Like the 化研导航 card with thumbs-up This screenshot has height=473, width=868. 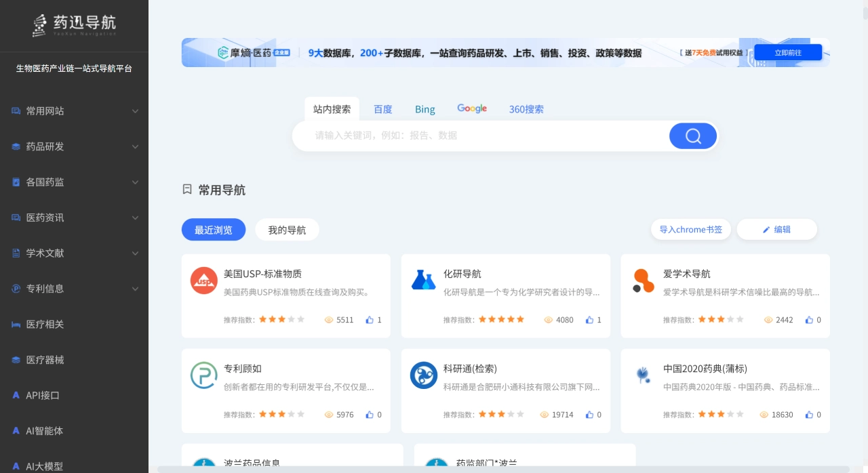589,320
